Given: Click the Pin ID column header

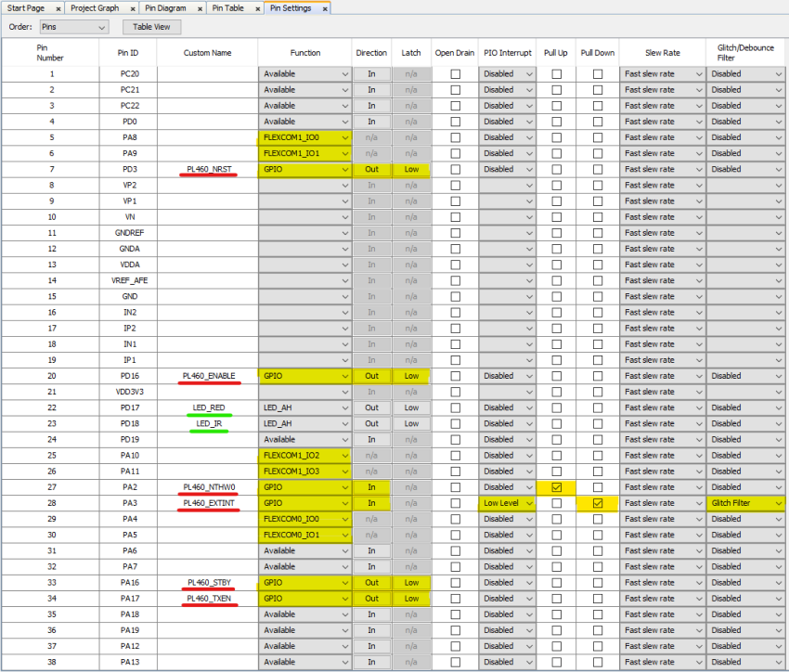Looking at the screenshot, I should 128,53.
